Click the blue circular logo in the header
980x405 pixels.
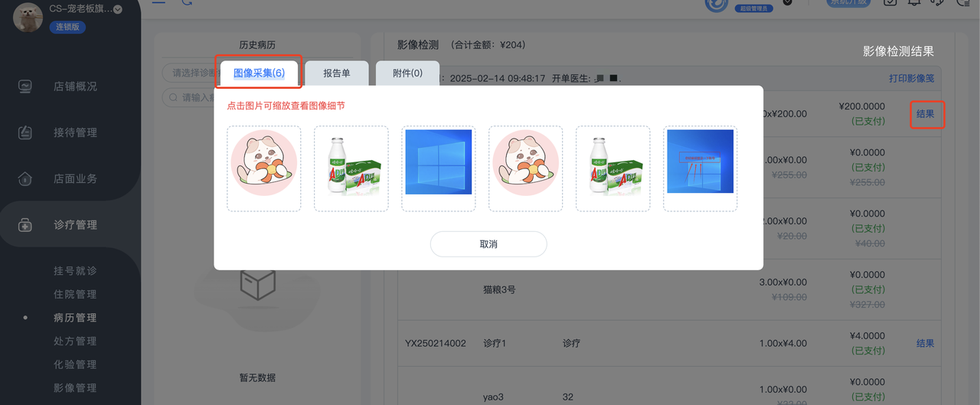(x=717, y=4)
